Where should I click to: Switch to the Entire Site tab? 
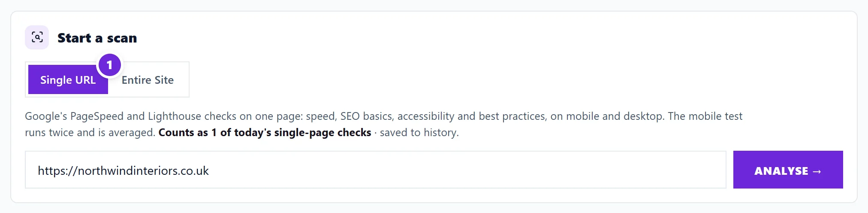tap(148, 79)
